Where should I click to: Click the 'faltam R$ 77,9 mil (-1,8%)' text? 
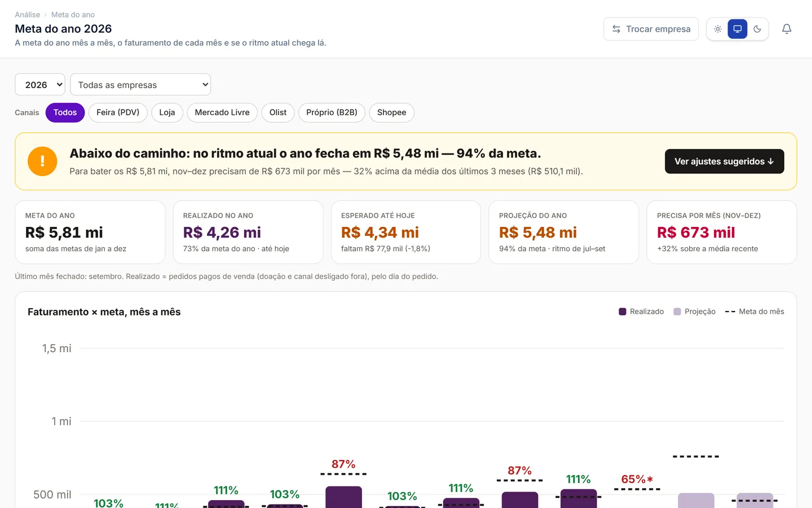(386, 248)
